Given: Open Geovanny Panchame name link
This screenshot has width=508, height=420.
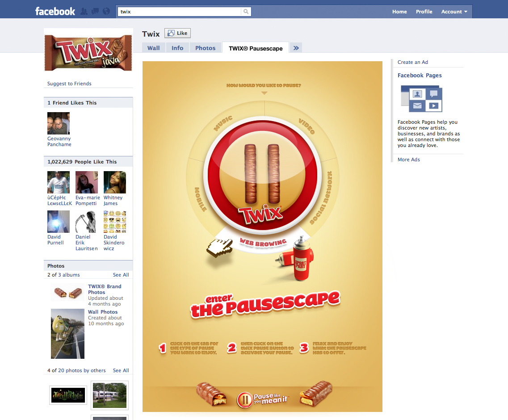Looking at the screenshot, I should pyautogui.click(x=59, y=142).
